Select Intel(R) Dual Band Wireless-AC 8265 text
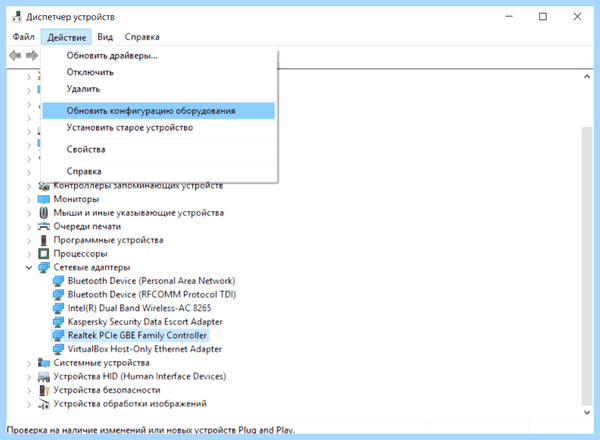 click(139, 308)
